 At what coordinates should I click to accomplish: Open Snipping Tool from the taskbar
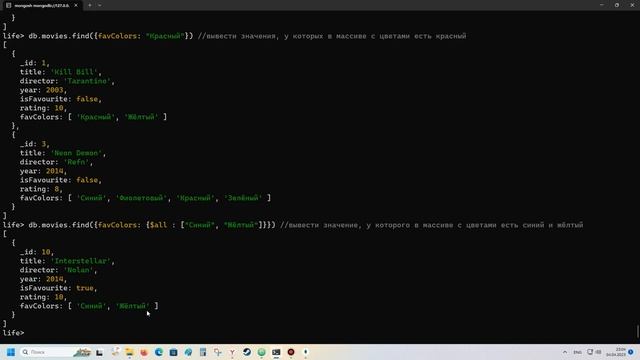218,352
